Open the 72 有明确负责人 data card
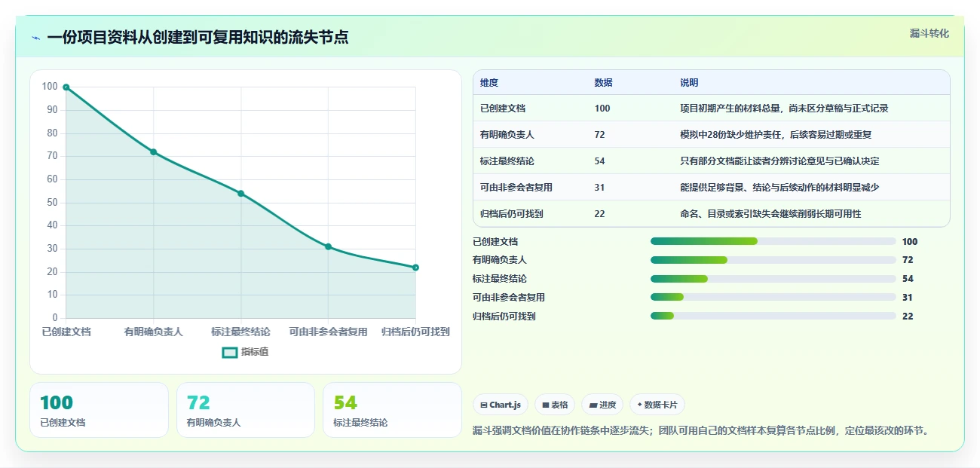The image size is (980, 468). click(245, 410)
